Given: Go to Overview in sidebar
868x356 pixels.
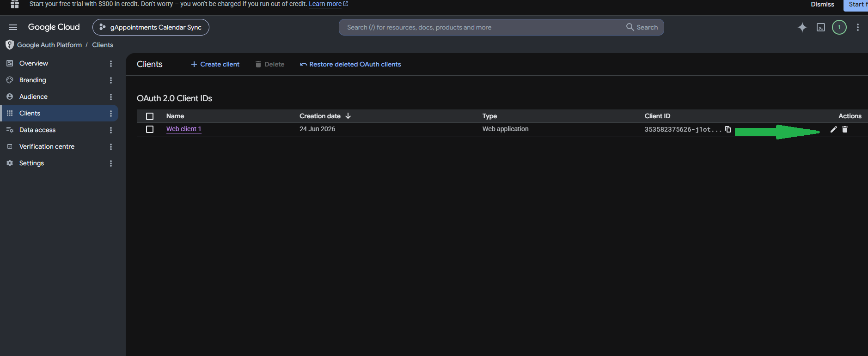Looking at the screenshot, I should [34, 63].
